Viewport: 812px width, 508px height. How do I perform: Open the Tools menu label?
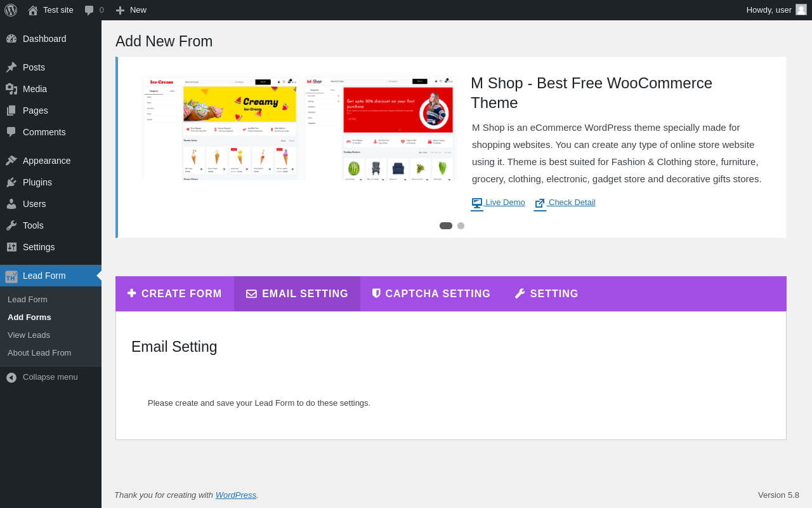tap(33, 225)
